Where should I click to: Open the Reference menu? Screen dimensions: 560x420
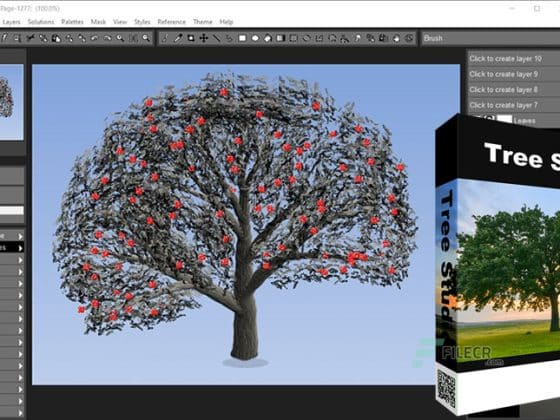(x=171, y=22)
